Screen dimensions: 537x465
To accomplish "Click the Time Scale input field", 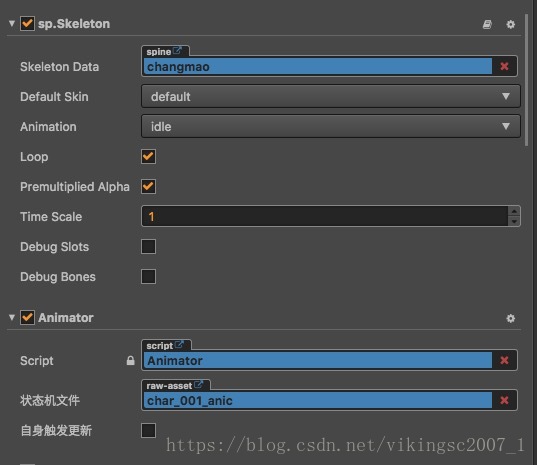I will click(325, 216).
